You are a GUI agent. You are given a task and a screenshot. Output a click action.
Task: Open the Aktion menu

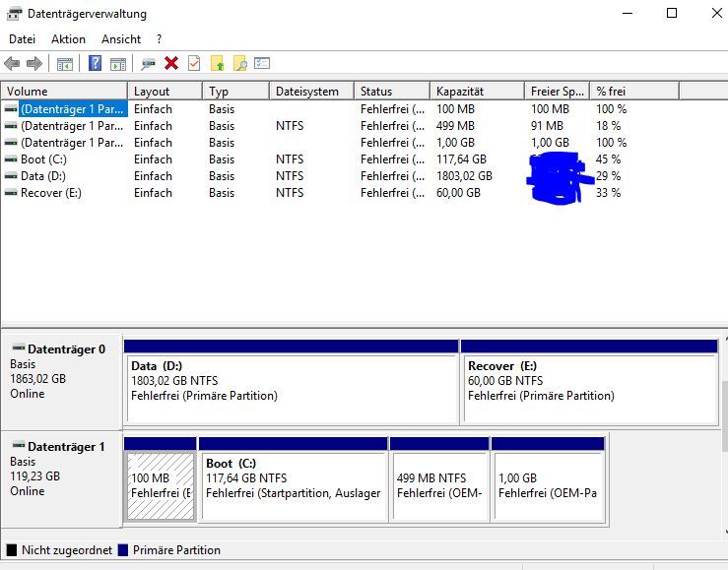point(68,39)
